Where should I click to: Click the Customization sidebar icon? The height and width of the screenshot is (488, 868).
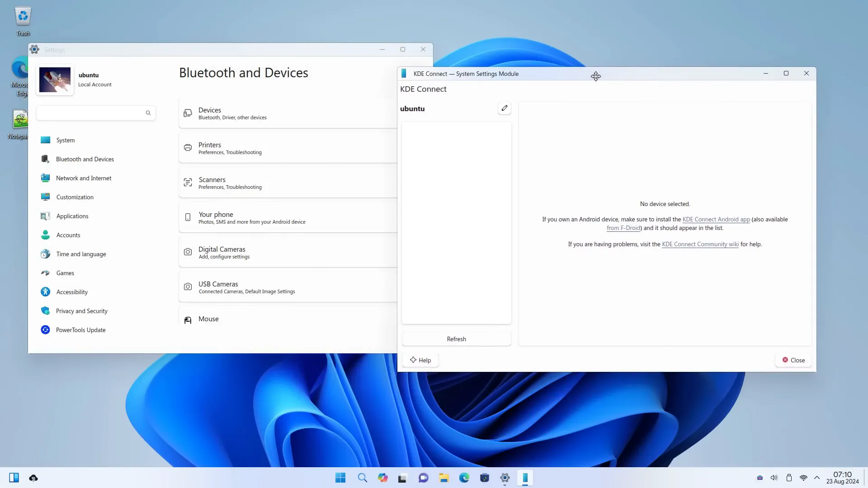45,197
